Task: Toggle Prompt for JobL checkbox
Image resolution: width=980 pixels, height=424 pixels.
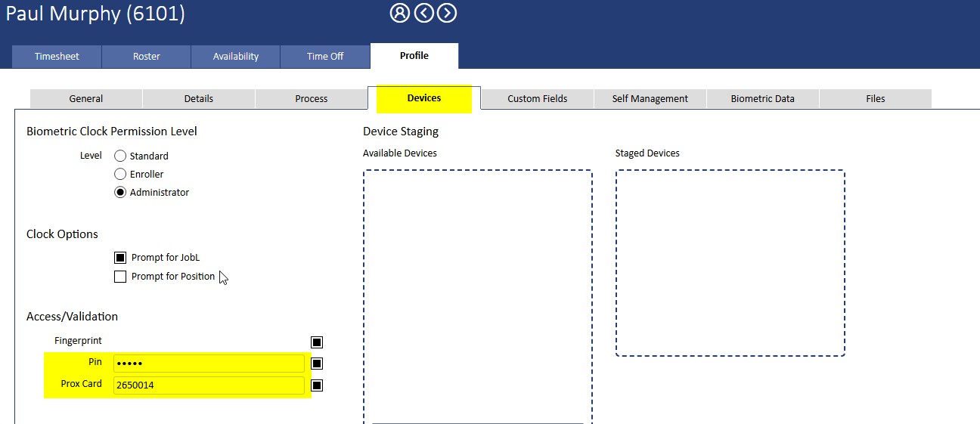Action: (x=120, y=258)
